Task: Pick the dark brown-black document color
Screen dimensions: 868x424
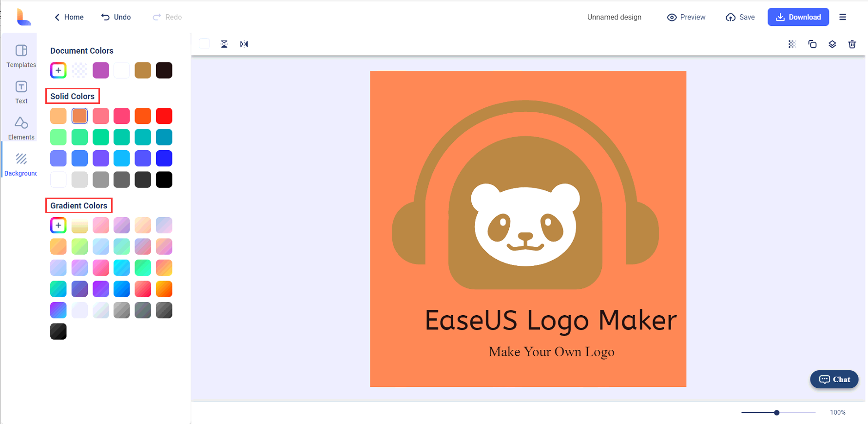Action: point(164,70)
